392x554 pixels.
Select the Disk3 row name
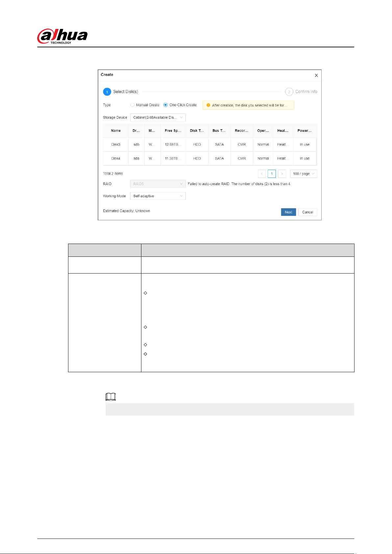click(116, 144)
